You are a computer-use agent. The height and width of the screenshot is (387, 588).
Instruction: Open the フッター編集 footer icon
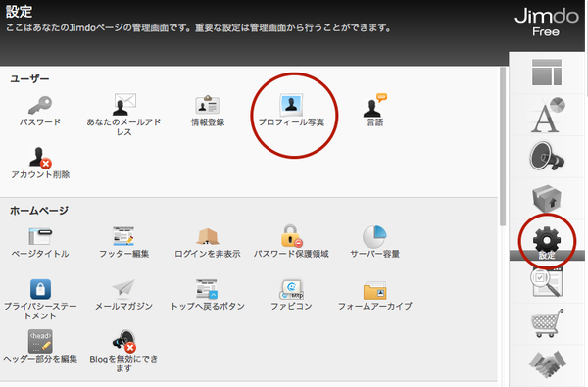tap(123, 236)
